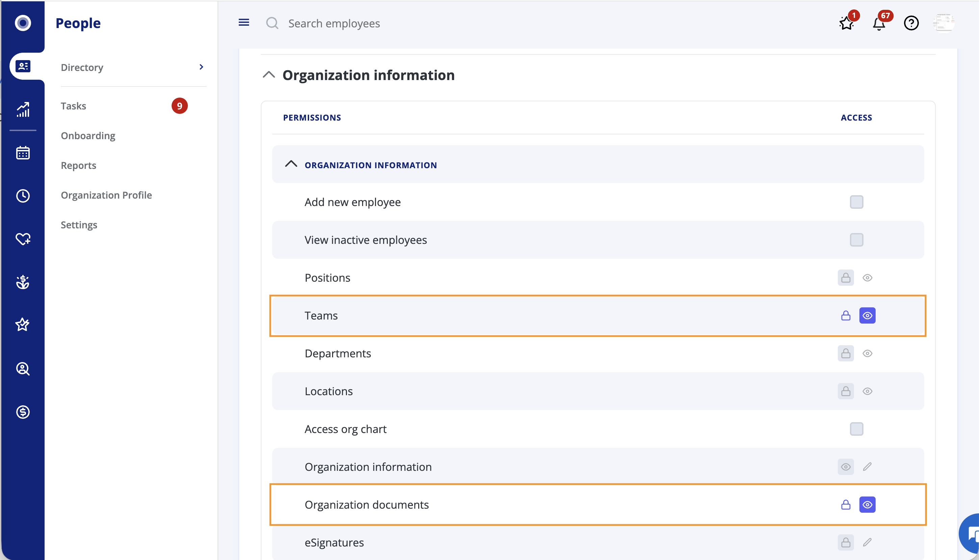Click the Search employees field
The width and height of the screenshot is (979, 560).
click(x=334, y=23)
